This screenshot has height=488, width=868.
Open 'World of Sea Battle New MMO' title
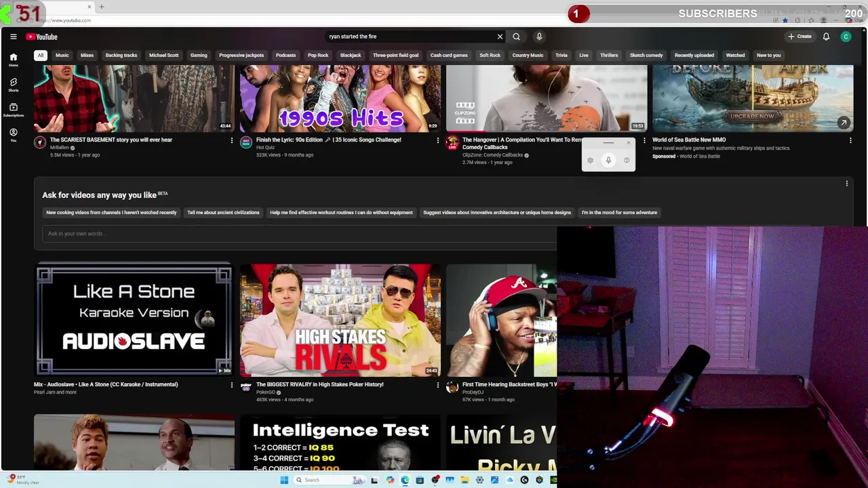click(x=689, y=140)
